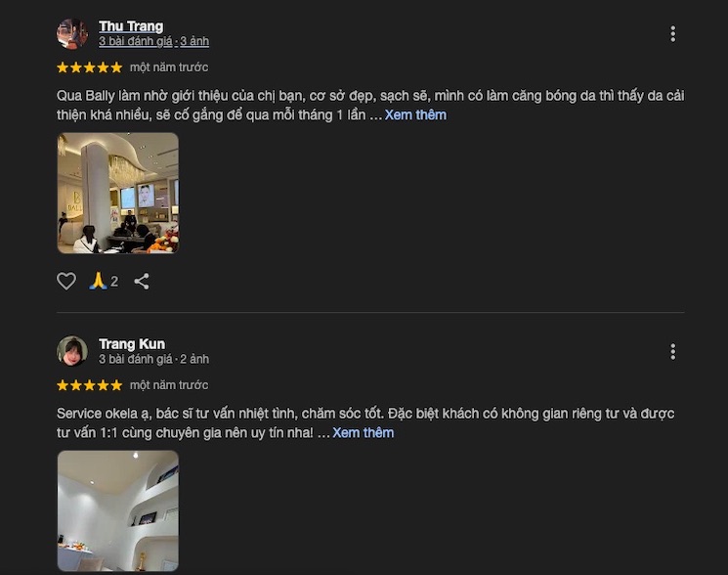Open the Thu Trang reviewer name link
Screen dimensions: 728x575
pos(131,26)
